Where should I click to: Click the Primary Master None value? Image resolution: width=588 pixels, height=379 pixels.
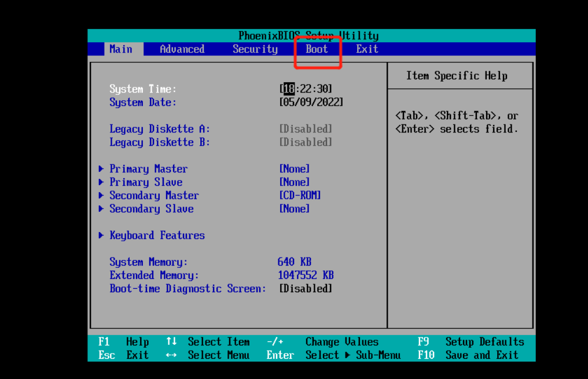click(295, 169)
